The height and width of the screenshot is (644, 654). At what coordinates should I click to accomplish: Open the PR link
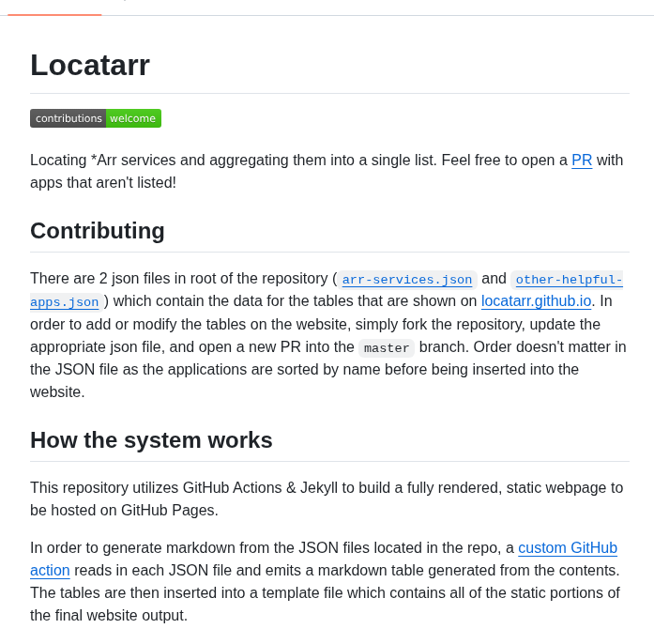pos(582,161)
